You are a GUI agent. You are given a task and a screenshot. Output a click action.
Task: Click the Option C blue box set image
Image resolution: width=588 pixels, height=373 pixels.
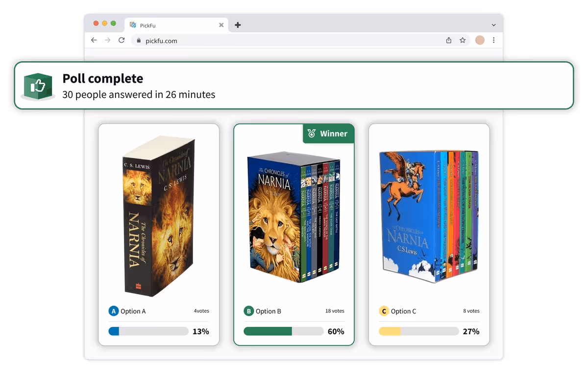(429, 216)
